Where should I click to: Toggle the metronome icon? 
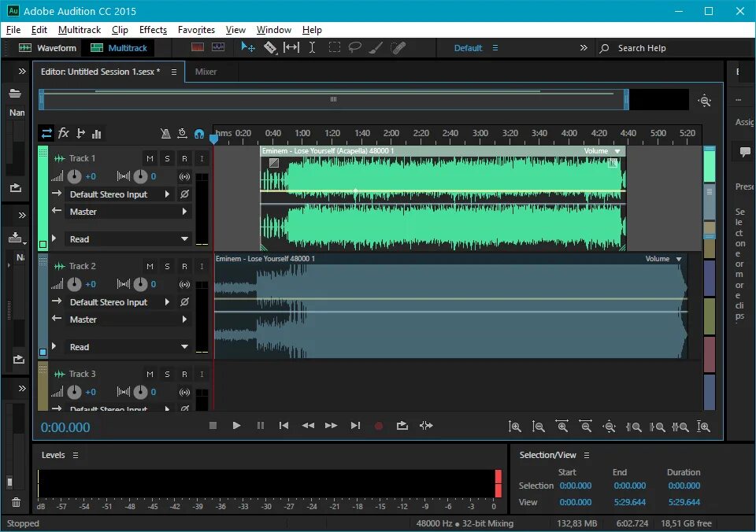(165, 134)
